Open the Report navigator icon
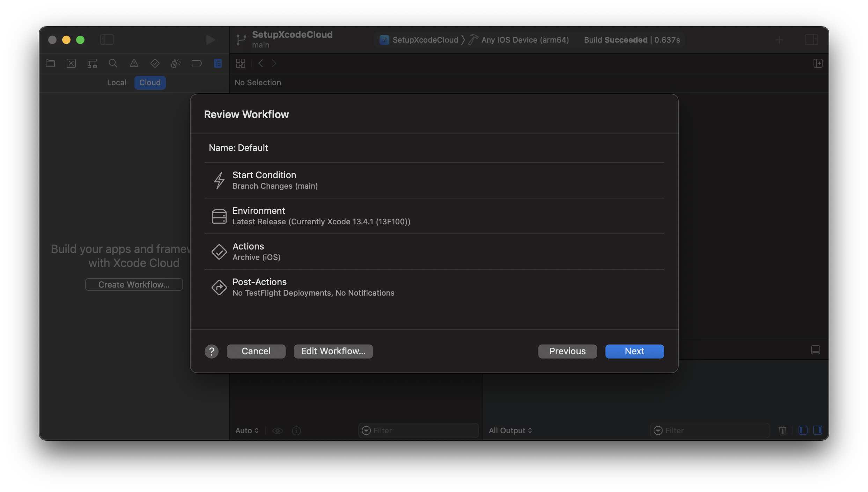The width and height of the screenshot is (868, 492). coord(218,63)
